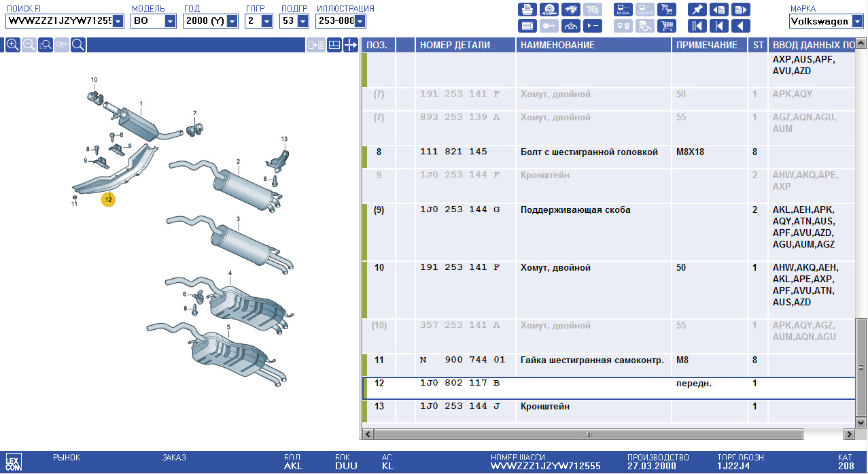868x474 pixels.
Task: Click the list view icon
Action: (x=527, y=26)
